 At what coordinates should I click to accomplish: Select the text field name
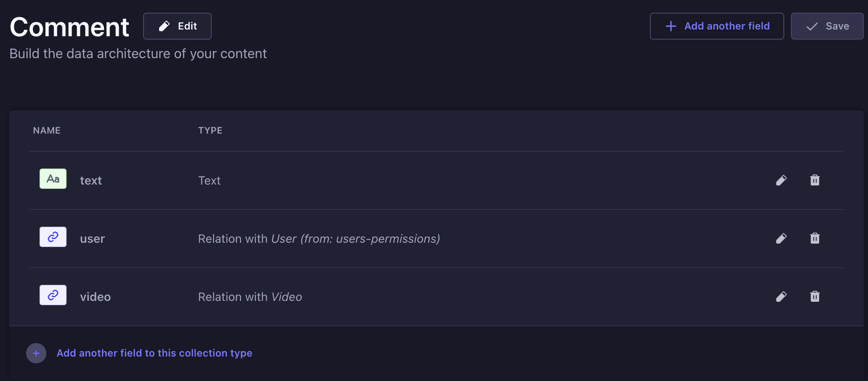tap(91, 181)
